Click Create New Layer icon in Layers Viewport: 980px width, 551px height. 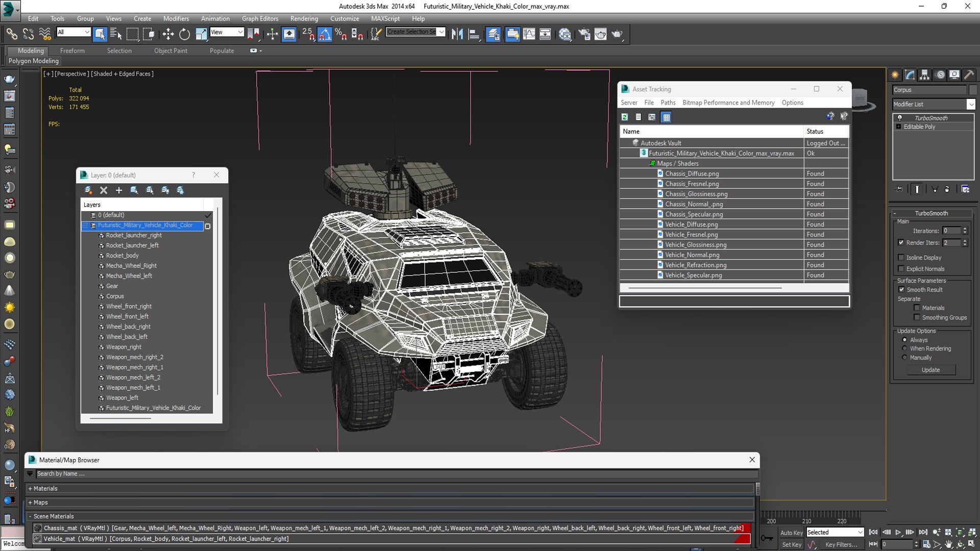(x=88, y=190)
